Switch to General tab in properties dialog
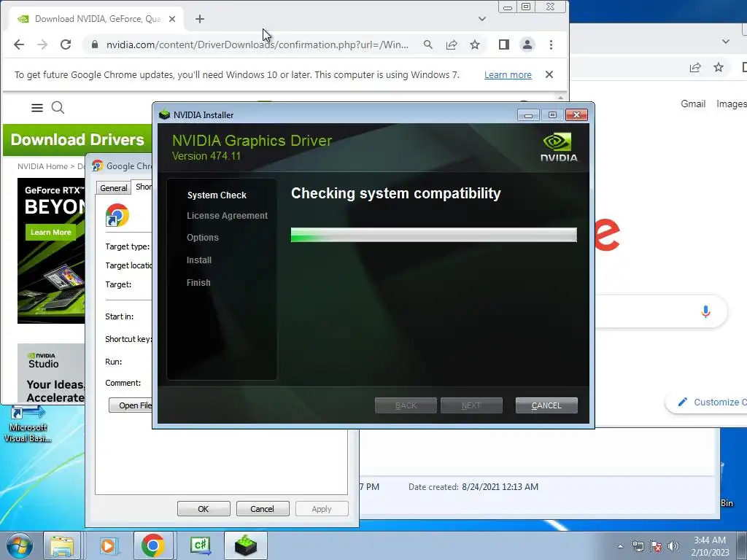 [113, 187]
